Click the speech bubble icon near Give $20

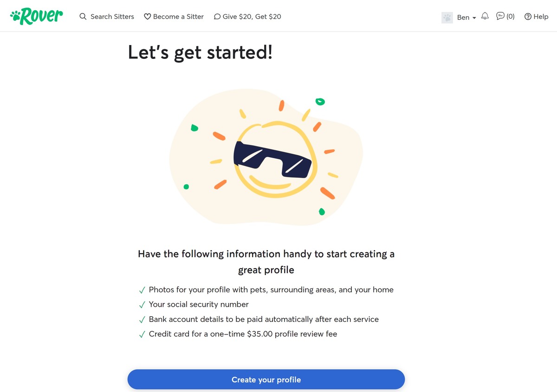click(217, 16)
